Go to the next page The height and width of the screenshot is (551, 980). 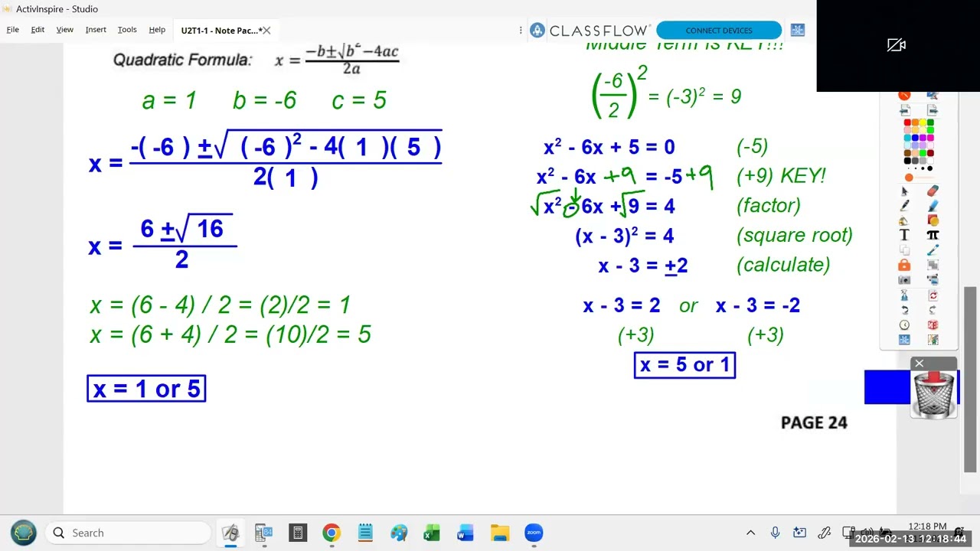coord(932,110)
